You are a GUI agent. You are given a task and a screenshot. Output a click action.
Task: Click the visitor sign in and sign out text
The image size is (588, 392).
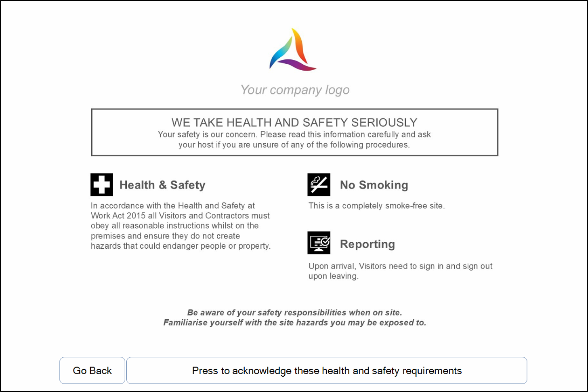click(x=401, y=271)
